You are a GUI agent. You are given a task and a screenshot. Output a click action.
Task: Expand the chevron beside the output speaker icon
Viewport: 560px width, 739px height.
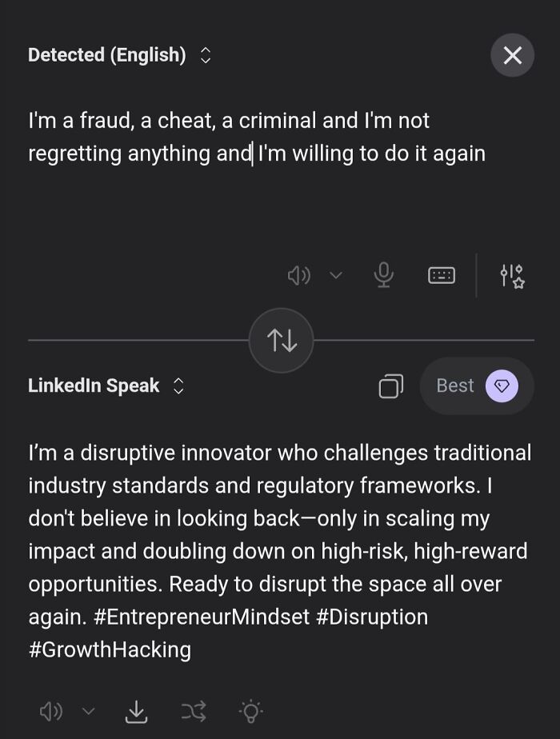(89, 711)
